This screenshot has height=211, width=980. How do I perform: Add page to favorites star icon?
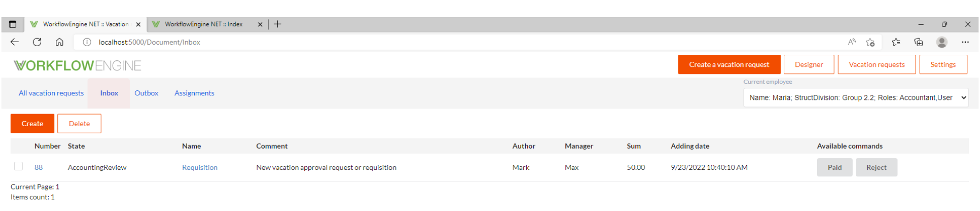[870, 42]
